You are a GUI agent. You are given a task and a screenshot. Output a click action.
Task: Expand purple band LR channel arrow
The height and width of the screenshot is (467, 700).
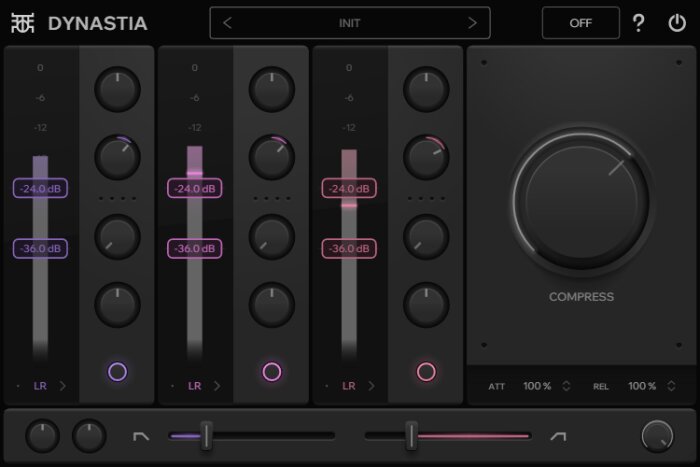(x=62, y=386)
